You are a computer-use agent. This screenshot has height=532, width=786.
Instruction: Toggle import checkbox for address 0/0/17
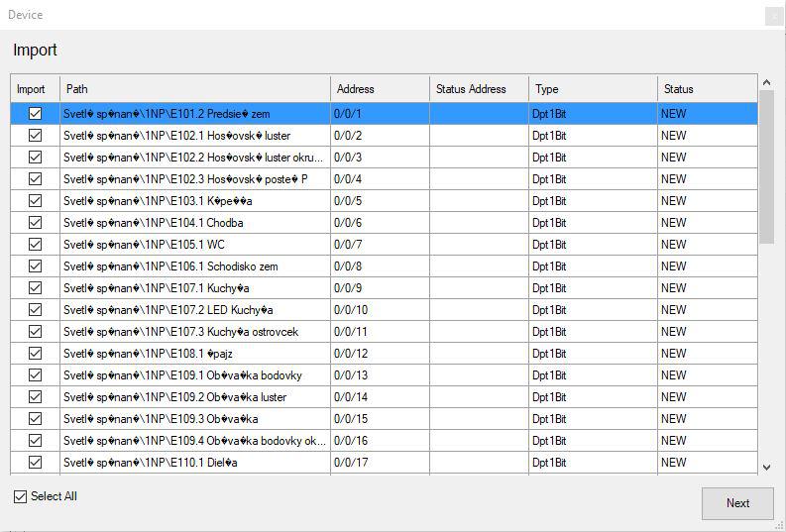[35, 463]
